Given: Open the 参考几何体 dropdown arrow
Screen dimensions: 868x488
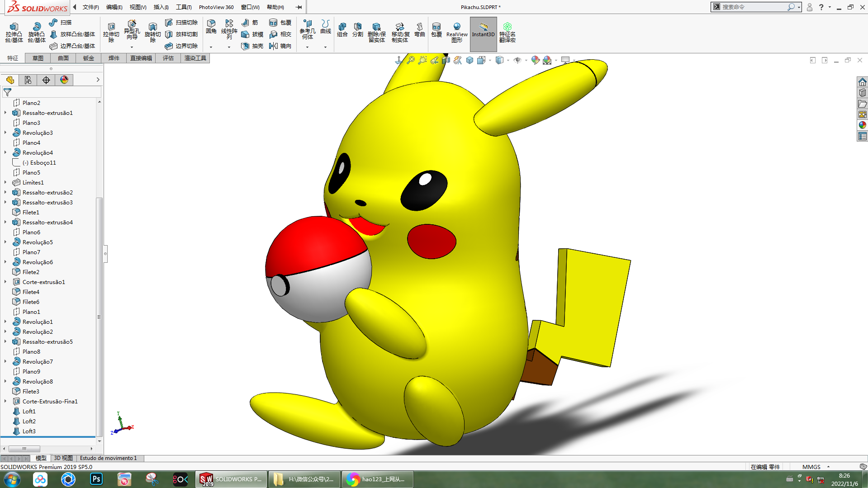Looking at the screenshot, I should pyautogui.click(x=307, y=47).
